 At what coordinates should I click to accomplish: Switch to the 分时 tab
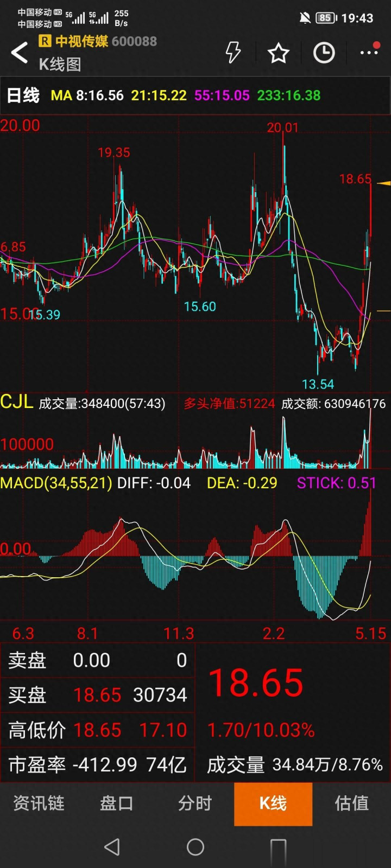[195, 803]
